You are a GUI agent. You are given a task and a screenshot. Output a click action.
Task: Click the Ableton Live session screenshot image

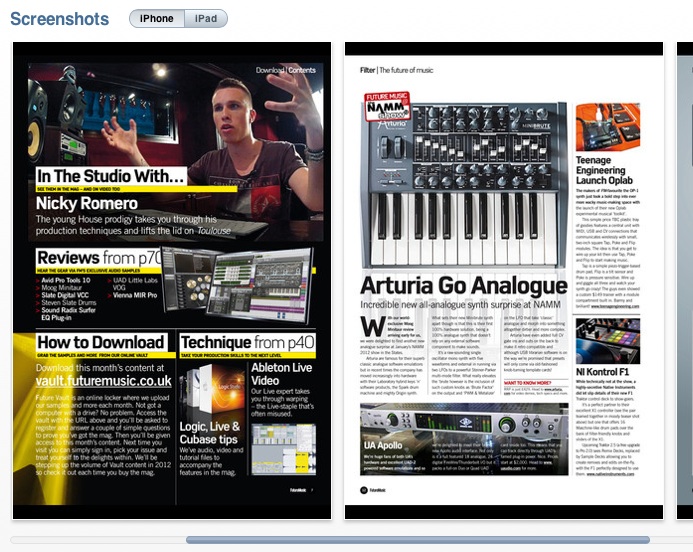coord(284,449)
